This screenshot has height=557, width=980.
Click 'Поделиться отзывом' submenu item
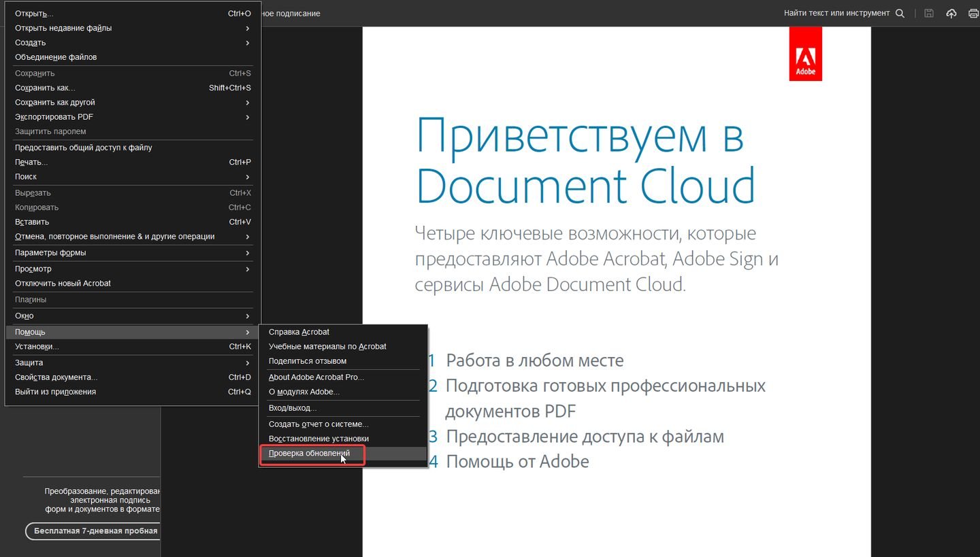click(343, 361)
